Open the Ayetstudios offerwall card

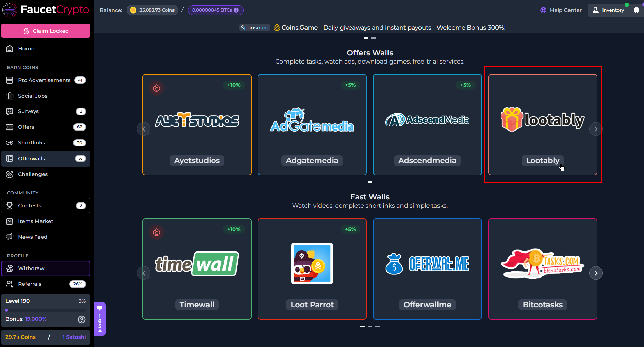[x=197, y=125]
